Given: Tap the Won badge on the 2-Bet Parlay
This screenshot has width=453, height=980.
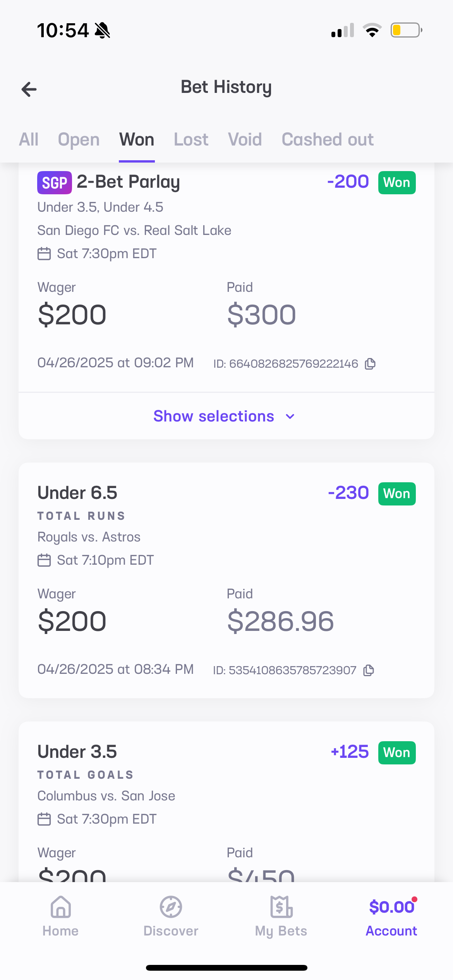Looking at the screenshot, I should click(397, 183).
